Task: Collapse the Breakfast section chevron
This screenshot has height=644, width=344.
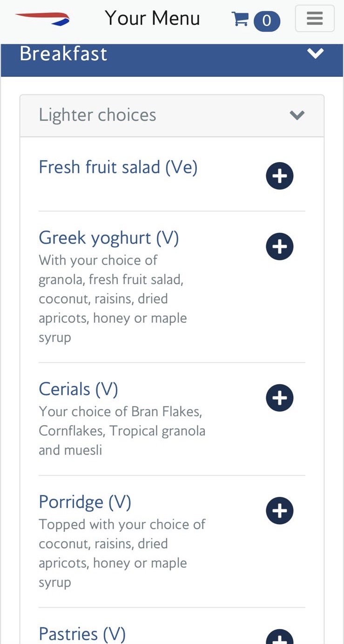Action: (315, 54)
